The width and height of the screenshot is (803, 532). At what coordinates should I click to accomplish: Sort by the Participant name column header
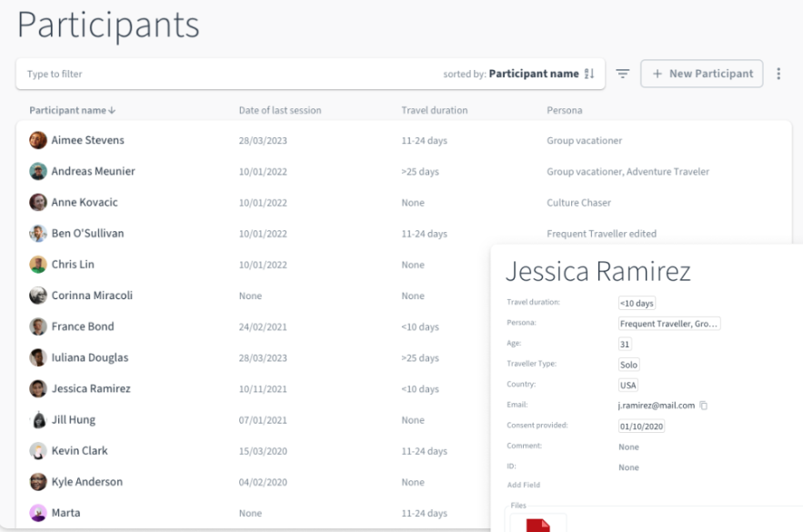click(x=72, y=111)
